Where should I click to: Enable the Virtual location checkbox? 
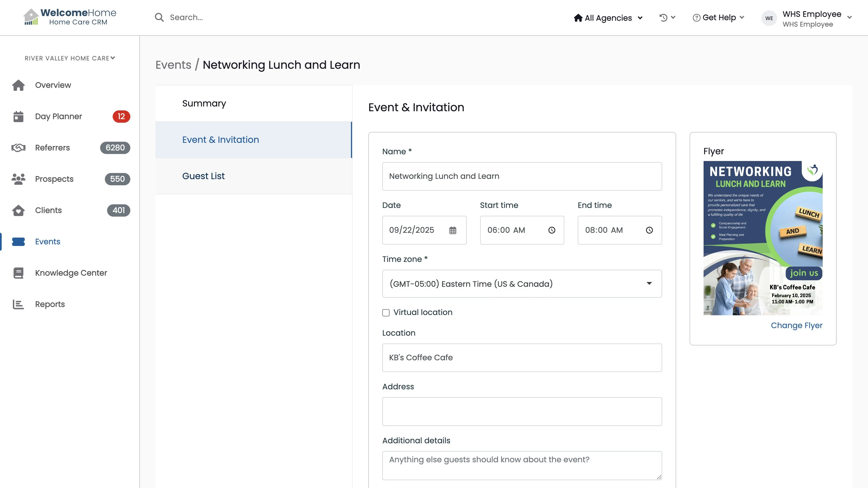[386, 313]
